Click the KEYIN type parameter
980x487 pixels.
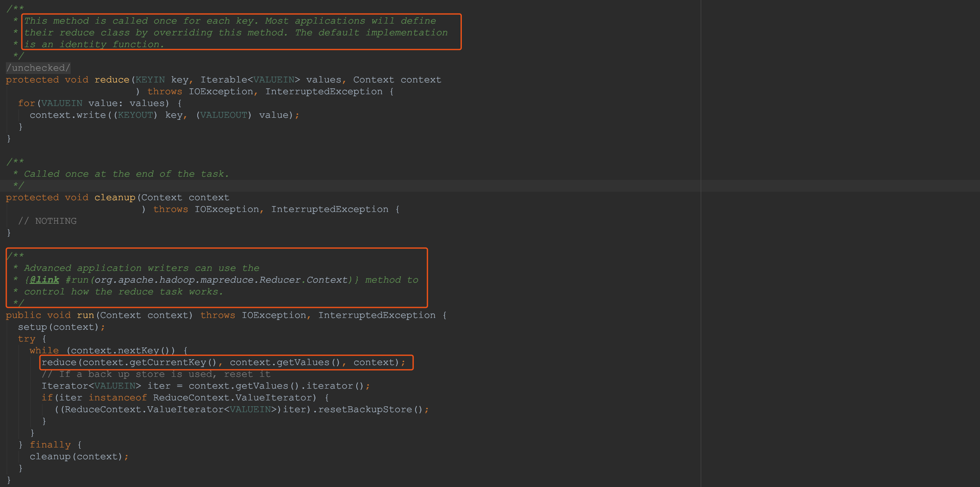point(150,79)
